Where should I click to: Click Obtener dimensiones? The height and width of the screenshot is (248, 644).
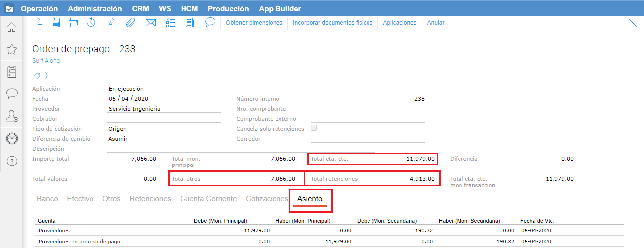point(254,23)
